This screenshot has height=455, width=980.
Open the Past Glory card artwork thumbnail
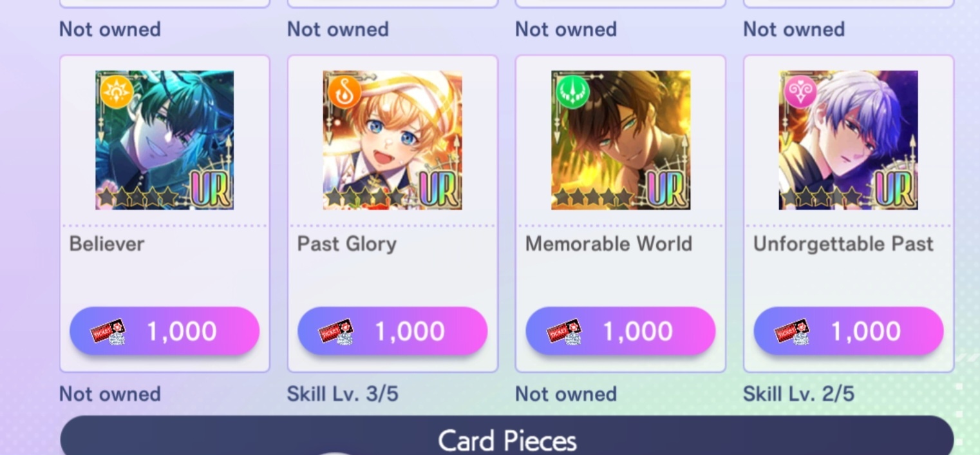pos(393,140)
